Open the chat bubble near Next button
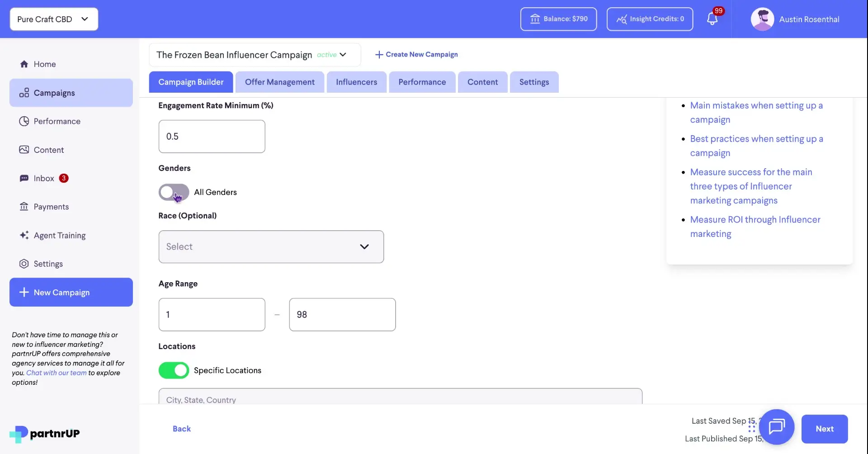This screenshot has width=868, height=454. pos(777,427)
